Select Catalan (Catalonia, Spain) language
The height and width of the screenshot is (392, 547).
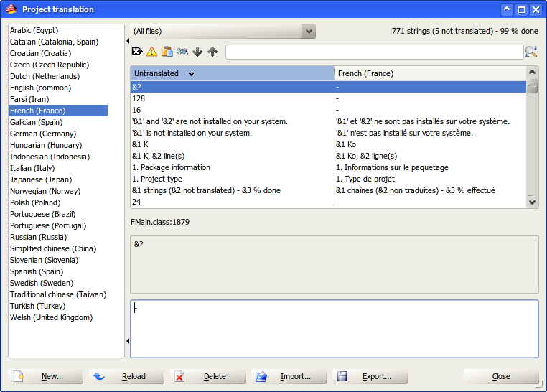click(x=54, y=42)
